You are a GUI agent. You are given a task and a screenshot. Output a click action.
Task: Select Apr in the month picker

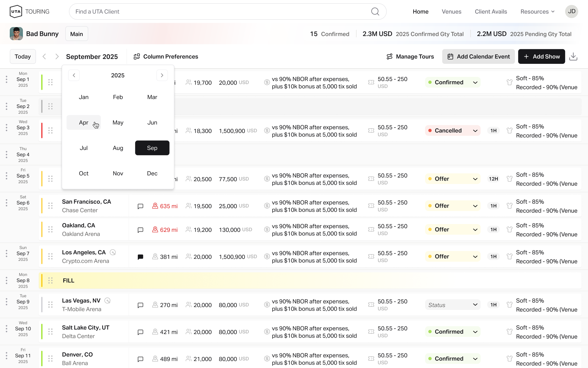[x=84, y=122]
